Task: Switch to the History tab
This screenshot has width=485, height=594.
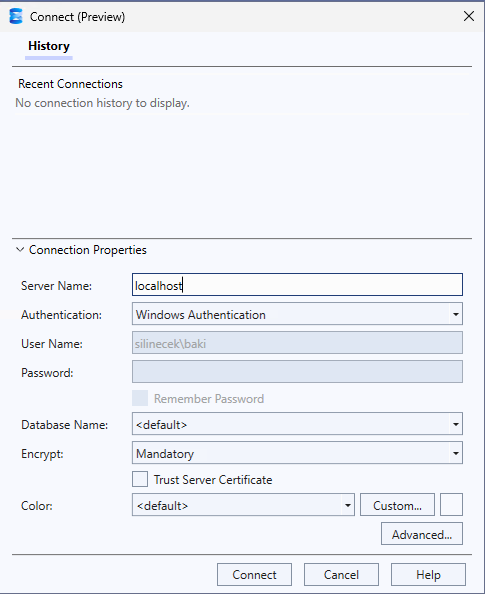Action: coord(48,46)
